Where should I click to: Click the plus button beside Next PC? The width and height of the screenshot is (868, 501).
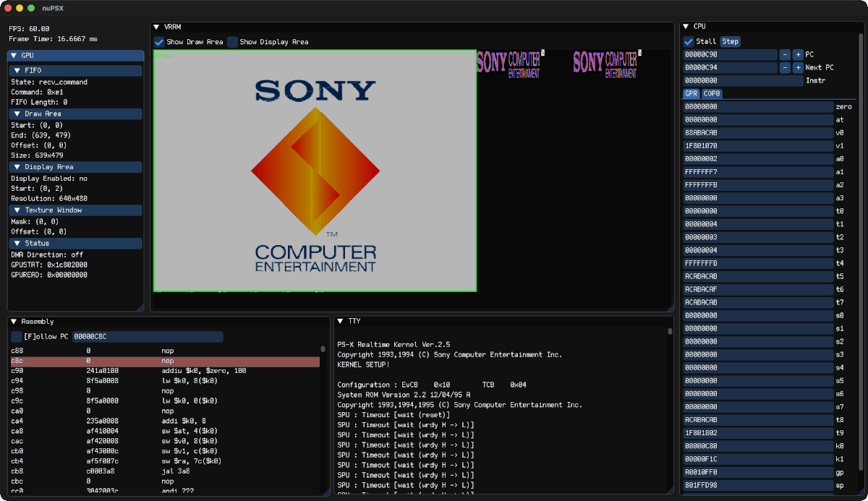pyautogui.click(x=798, y=68)
